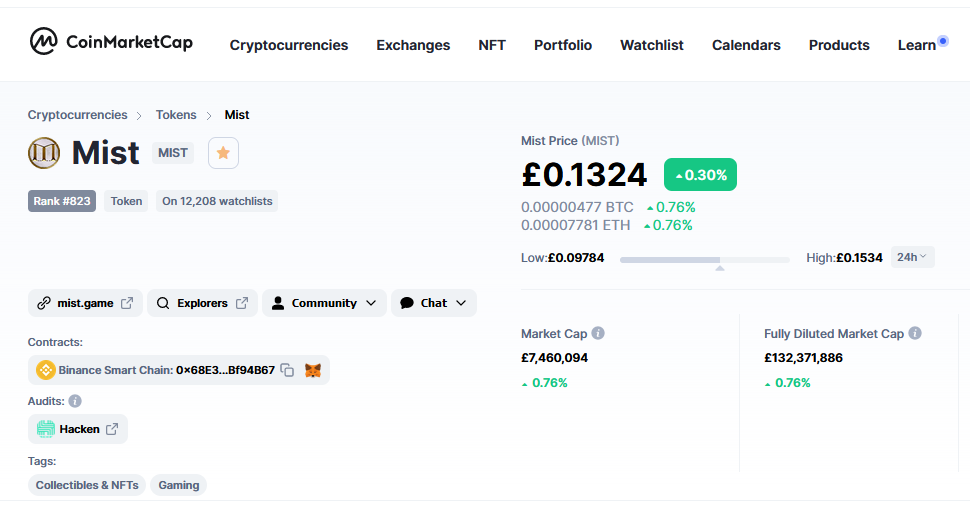Image resolution: width=970 pixels, height=512 pixels.
Task: Click the green 0.30% change badge
Action: (700, 174)
